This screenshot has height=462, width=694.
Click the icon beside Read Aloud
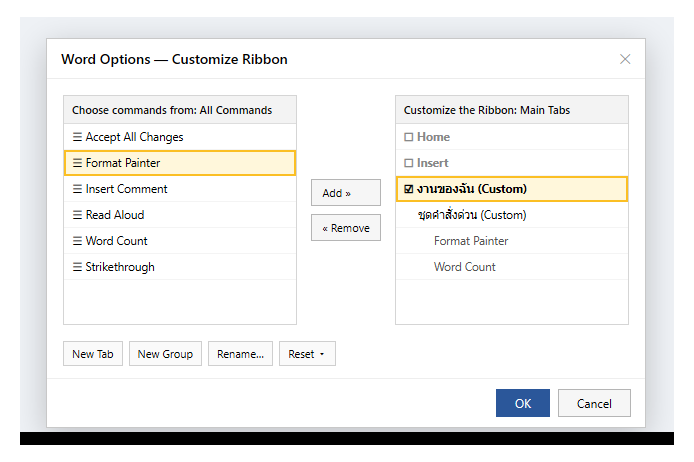77,215
